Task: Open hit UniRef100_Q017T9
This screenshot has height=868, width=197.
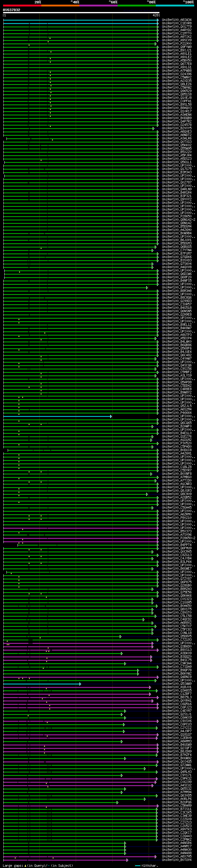Action: click(177, 26)
